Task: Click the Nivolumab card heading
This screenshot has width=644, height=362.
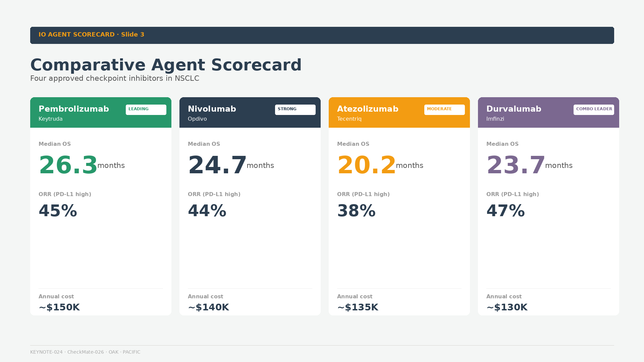Action: tap(212, 109)
